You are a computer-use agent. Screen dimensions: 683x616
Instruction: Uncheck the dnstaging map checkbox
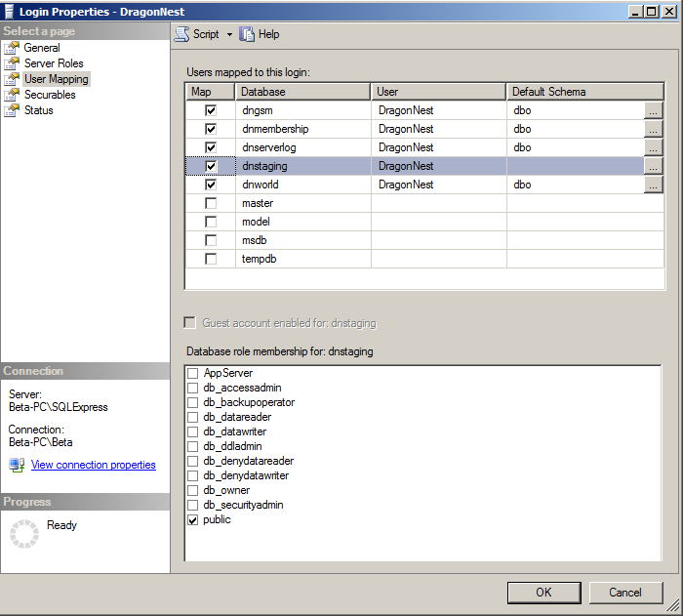tap(211, 166)
